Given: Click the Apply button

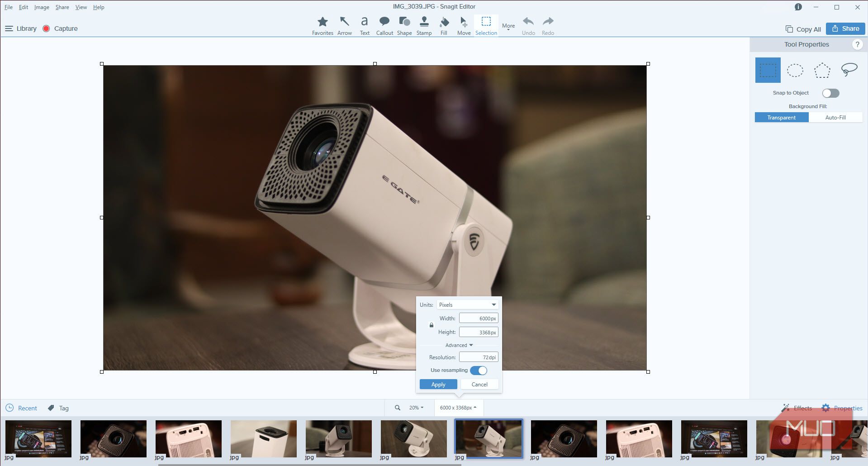Looking at the screenshot, I should point(438,384).
